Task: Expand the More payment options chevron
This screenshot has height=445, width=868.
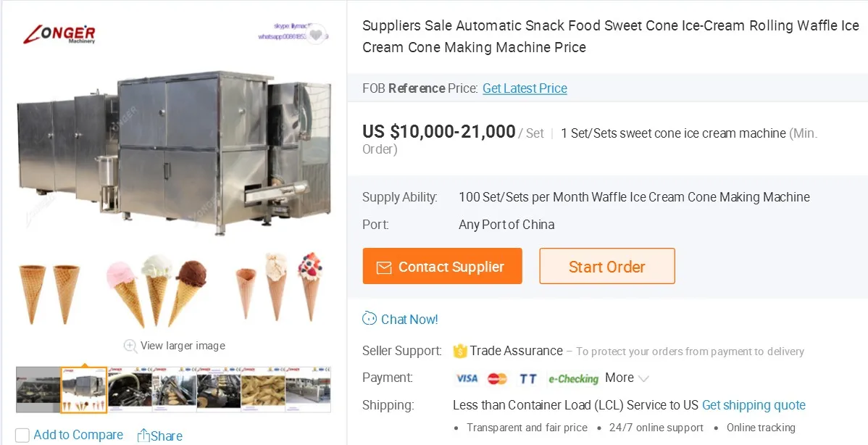Action: click(x=643, y=378)
